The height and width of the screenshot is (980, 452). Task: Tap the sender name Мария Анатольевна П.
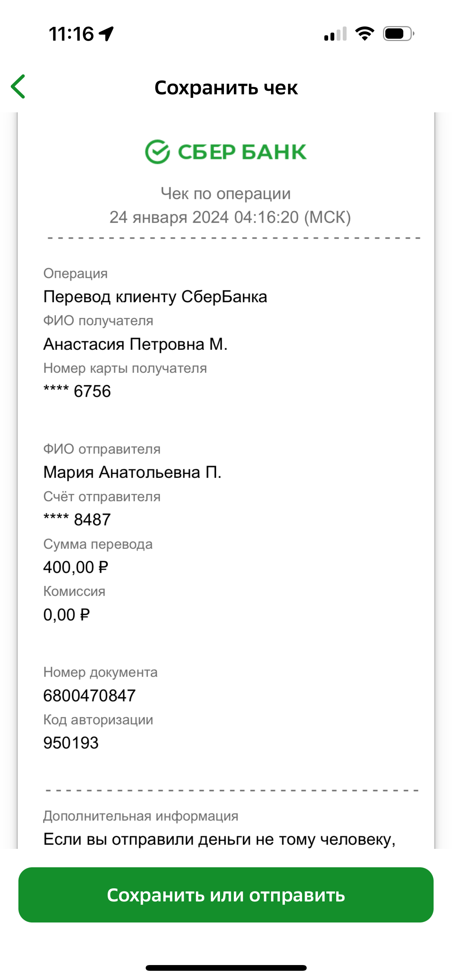point(132,472)
